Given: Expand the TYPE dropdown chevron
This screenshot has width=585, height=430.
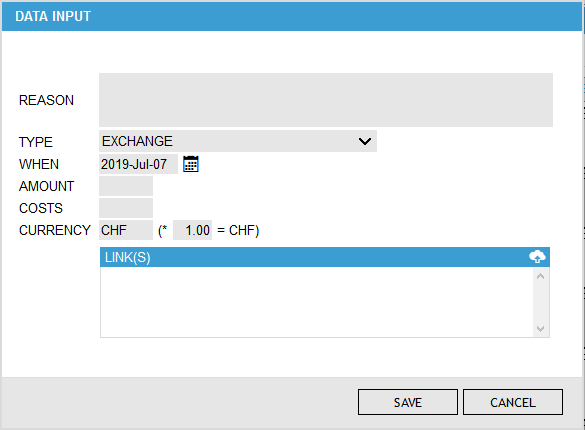Looking at the screenshot, I should [365, 141].
